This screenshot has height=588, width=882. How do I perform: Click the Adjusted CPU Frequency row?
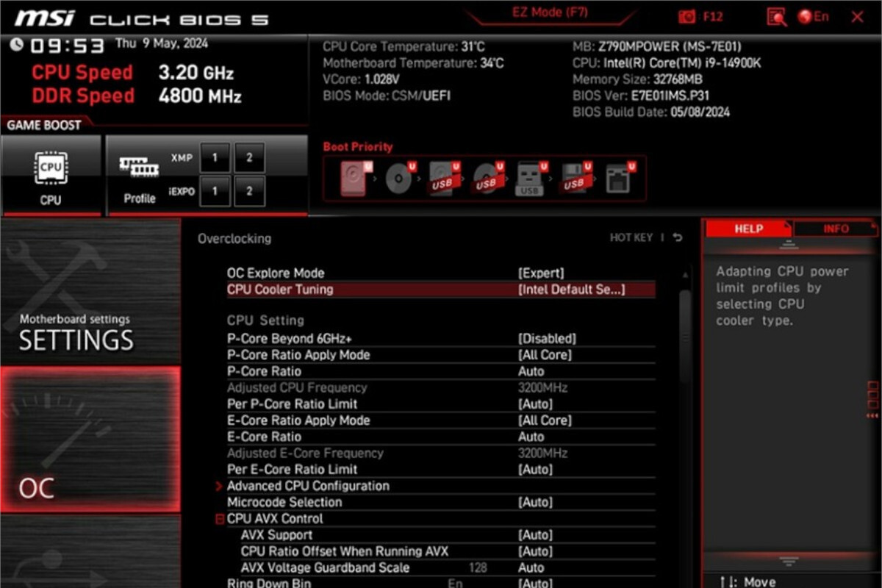coord(440,387)
